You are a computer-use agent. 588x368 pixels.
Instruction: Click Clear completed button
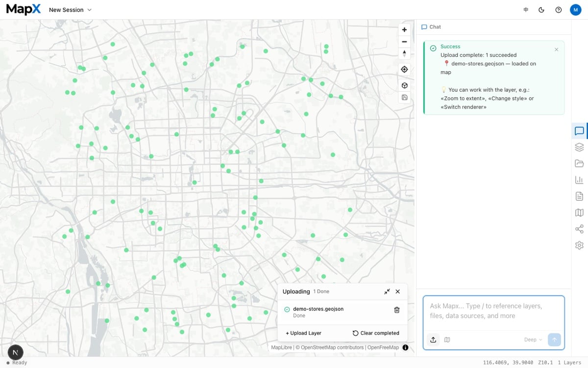coord(376,333)
